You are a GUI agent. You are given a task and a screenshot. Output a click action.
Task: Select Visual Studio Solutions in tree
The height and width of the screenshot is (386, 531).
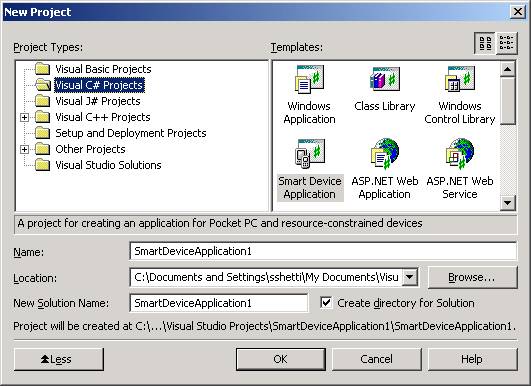(x=108, y=165)
